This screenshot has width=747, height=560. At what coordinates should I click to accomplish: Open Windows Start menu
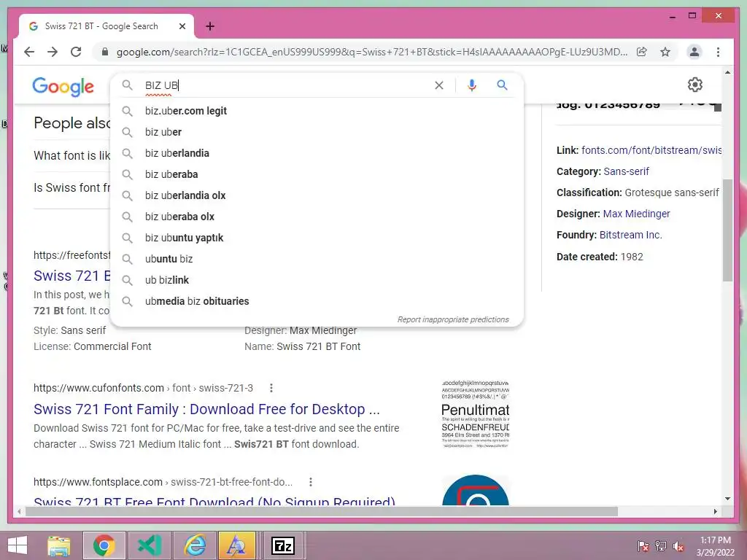[18, 545]
